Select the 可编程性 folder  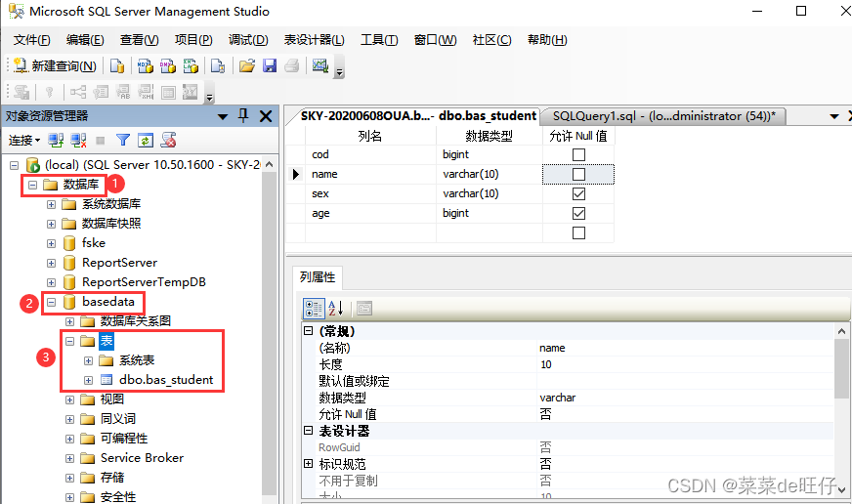pyautogui.click(x=124, y=439)
